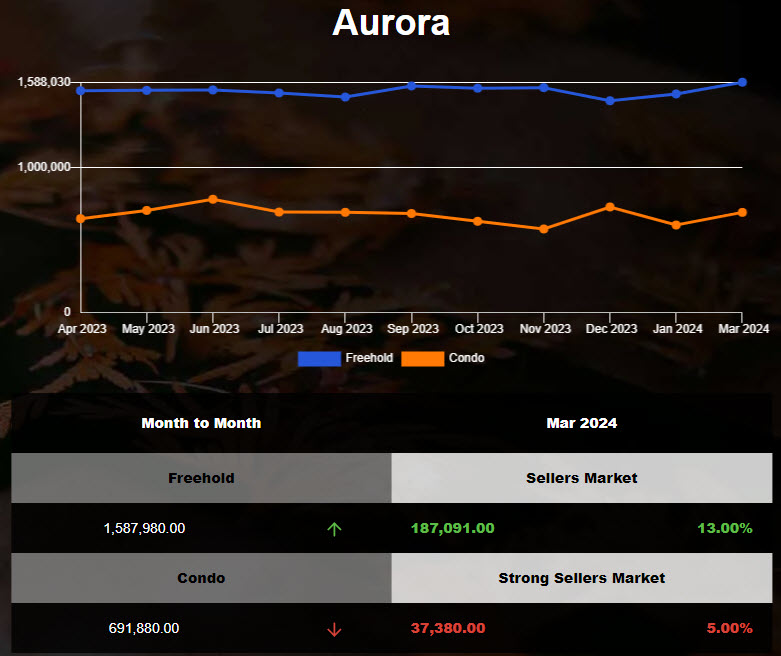The width and height of the screenshot is (781, 656).
Task: Click the green up arrow for Freehold
Action: click(334, 529)
